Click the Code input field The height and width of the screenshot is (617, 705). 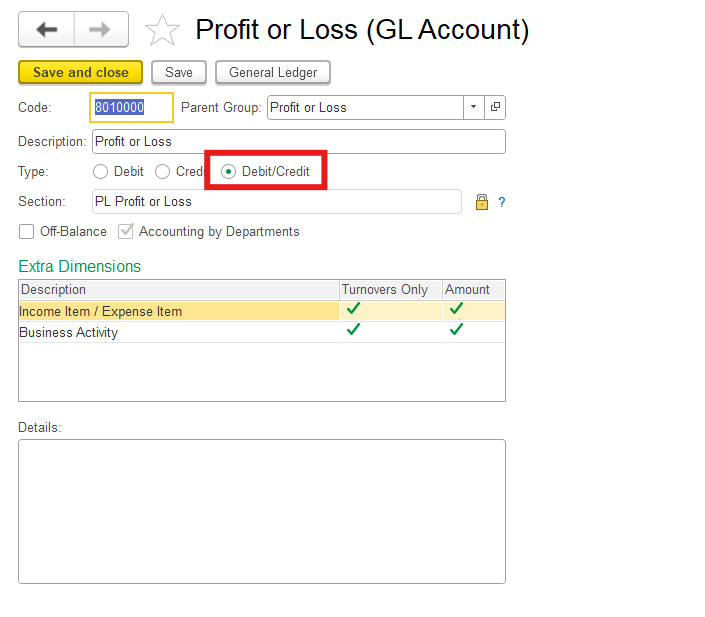[131, 107]
